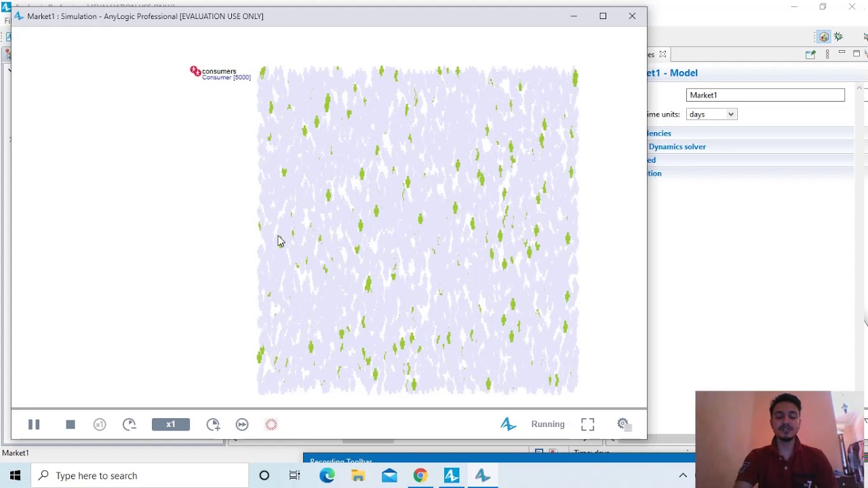Launch Microsoft Edge from the taskbar
Screen dimensions: 868x488
pyautogui.click(x=327, y=476)
